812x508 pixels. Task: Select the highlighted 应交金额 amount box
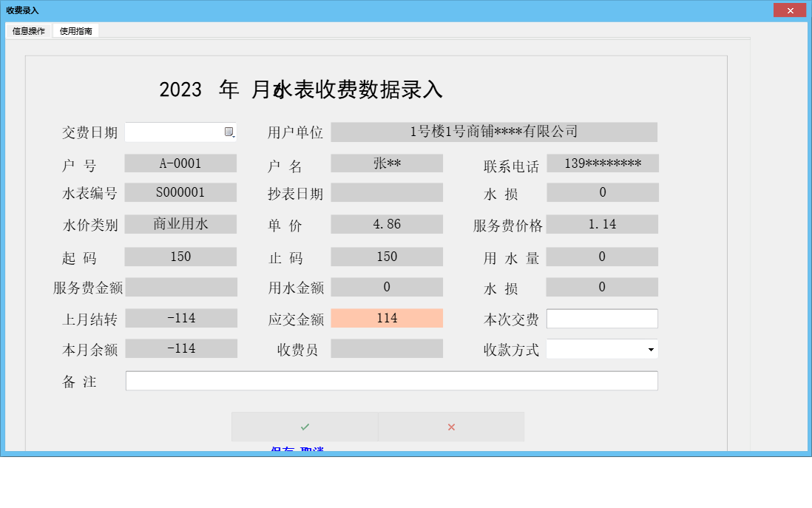click(387, 318)
